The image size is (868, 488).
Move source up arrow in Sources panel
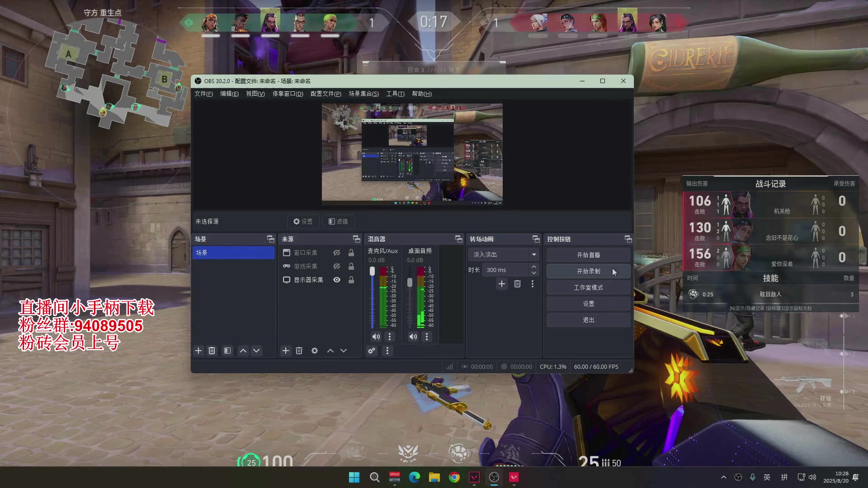click(330, 351)
